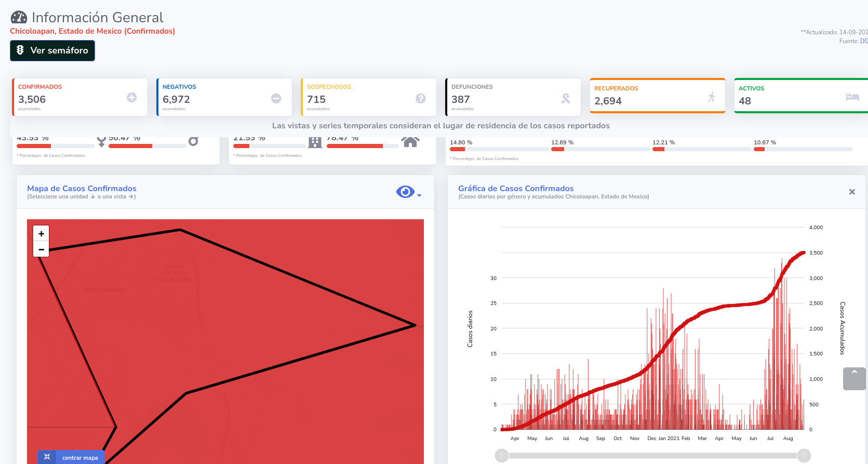Click the 12.21 % comorbidity value
The height and width of the screenshot is (464, 868).
coord(664,142)
